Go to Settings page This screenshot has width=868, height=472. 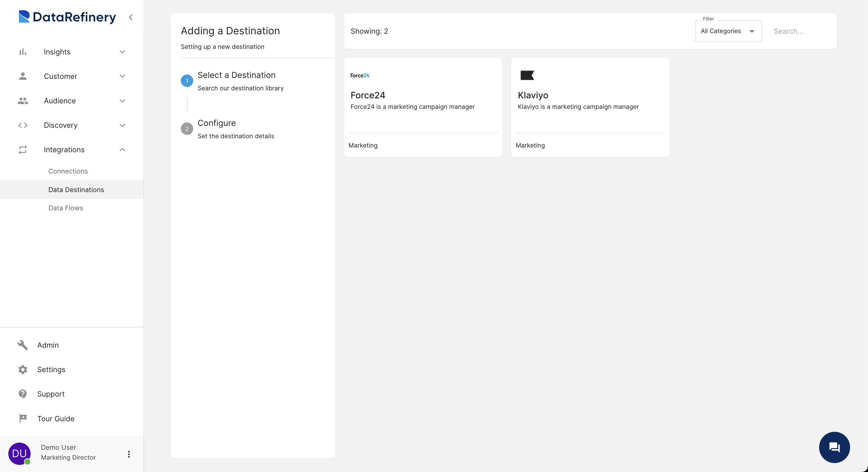51,370
